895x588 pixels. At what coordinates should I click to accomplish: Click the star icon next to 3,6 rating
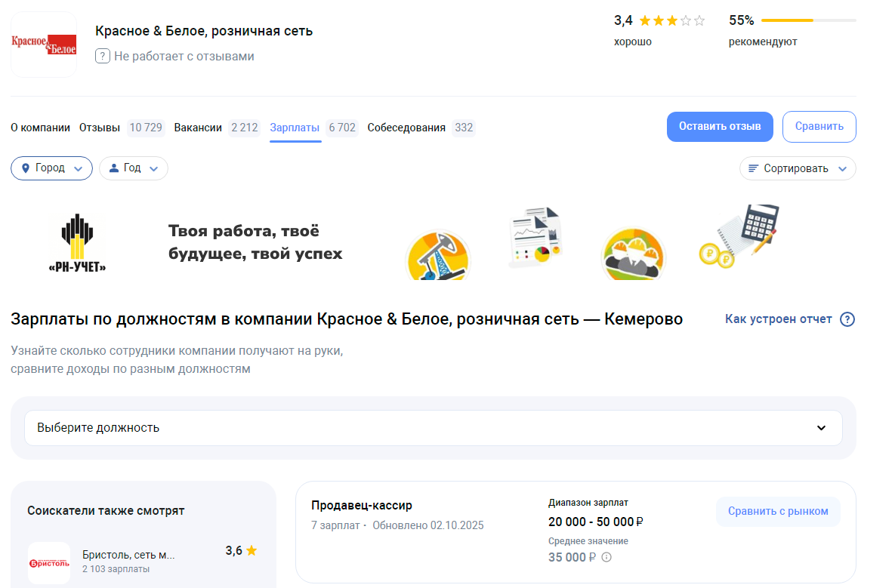[x=252, y=550]
